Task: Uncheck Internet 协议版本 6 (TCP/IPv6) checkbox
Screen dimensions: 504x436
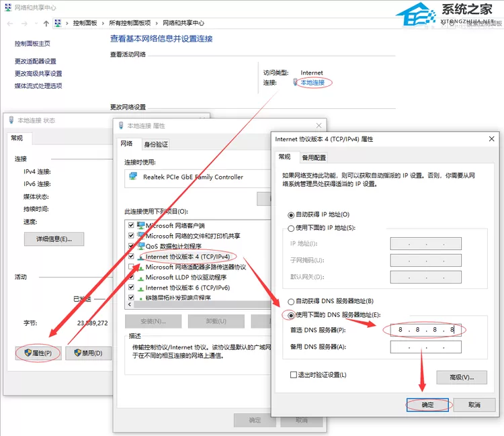Action: [131, 288]
